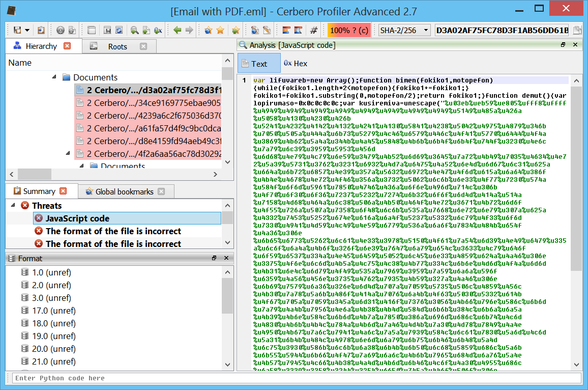Collapse the Threats tree node

point(13,205)
